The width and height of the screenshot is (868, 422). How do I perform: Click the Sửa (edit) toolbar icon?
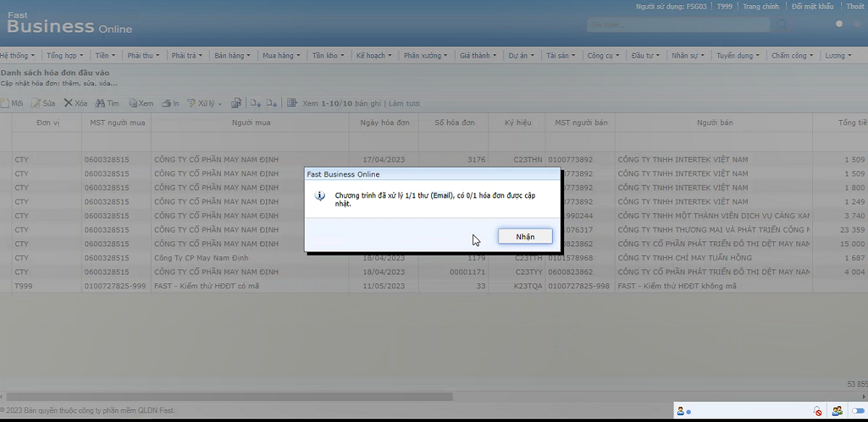tap(36, 104)
